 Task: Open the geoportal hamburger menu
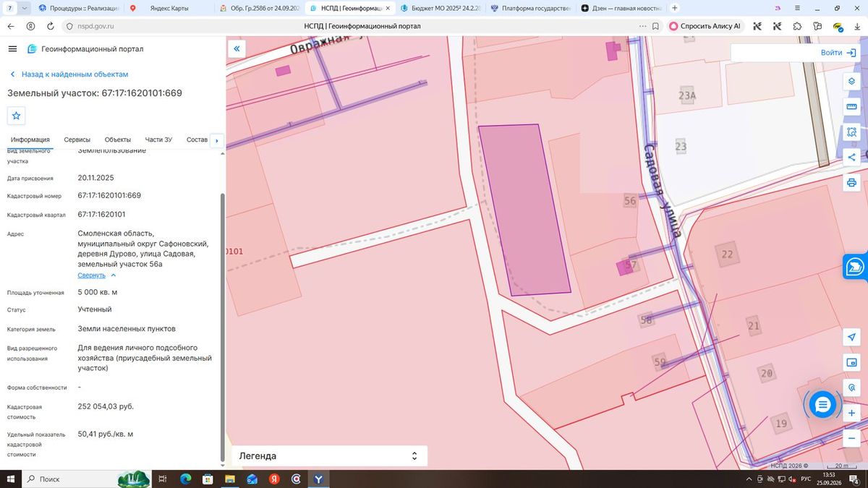point(12,49)
